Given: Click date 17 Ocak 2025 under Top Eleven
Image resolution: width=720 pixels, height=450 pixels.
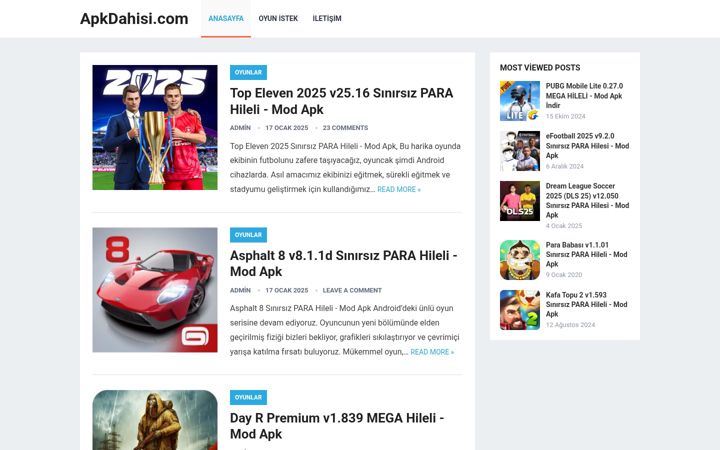Looking at the screenshot, I should [287, 128].
